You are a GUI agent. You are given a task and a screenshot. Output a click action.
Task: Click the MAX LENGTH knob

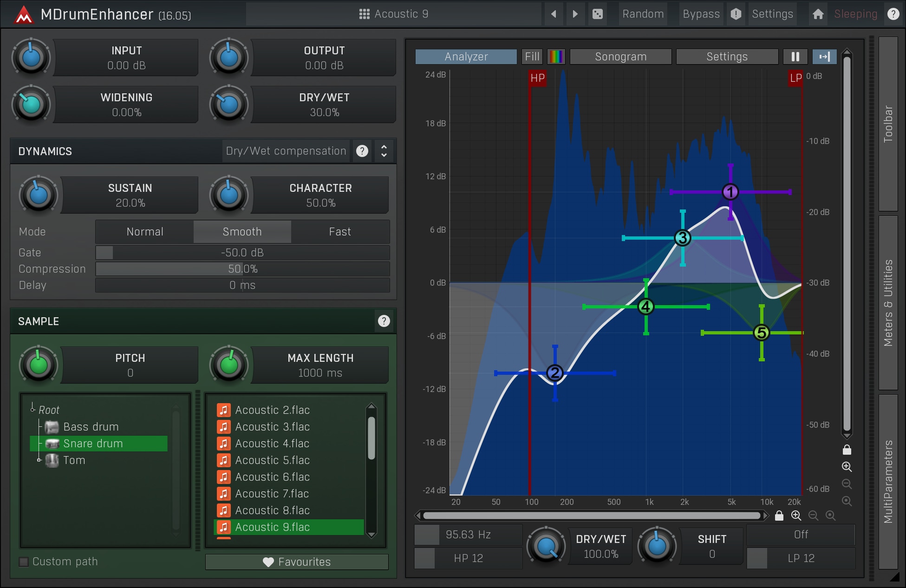tap(228, 365)
